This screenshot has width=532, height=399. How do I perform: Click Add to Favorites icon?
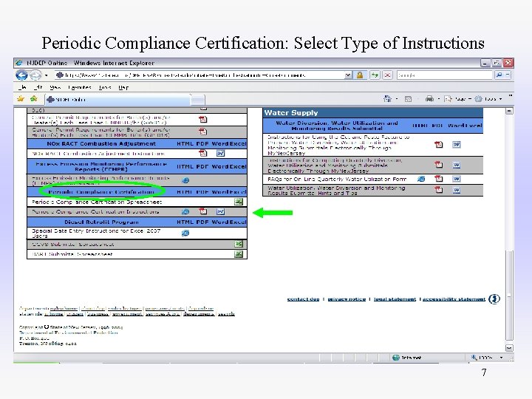(33, 99)
